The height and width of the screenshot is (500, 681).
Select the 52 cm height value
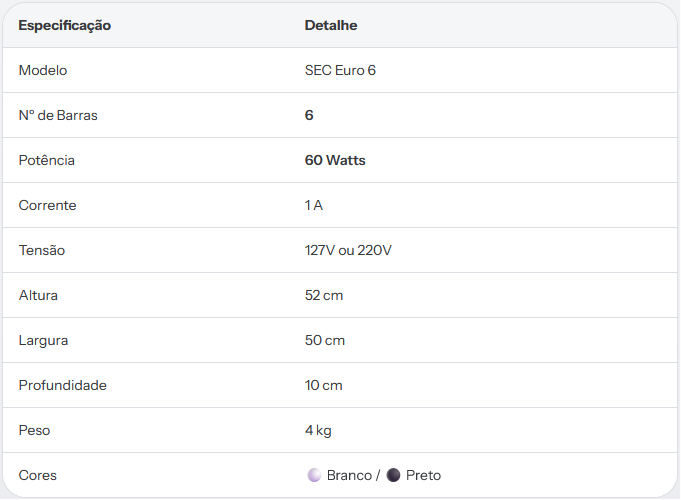(x=324, y=295)
